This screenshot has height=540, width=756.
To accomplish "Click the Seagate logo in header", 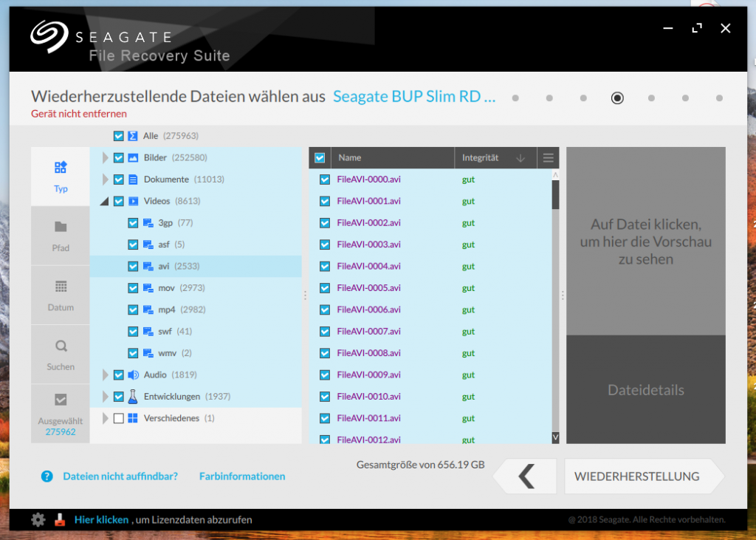I will pos(49,36).
